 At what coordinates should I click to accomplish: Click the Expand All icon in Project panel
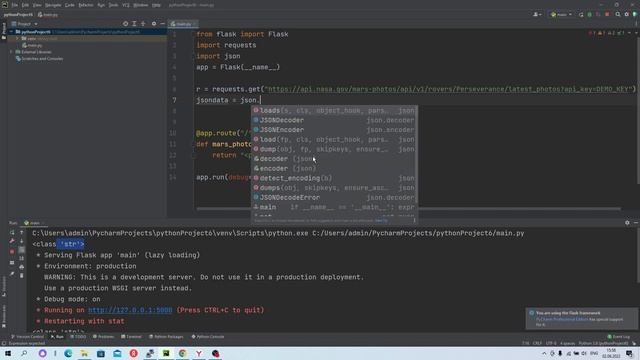[134, 24]
